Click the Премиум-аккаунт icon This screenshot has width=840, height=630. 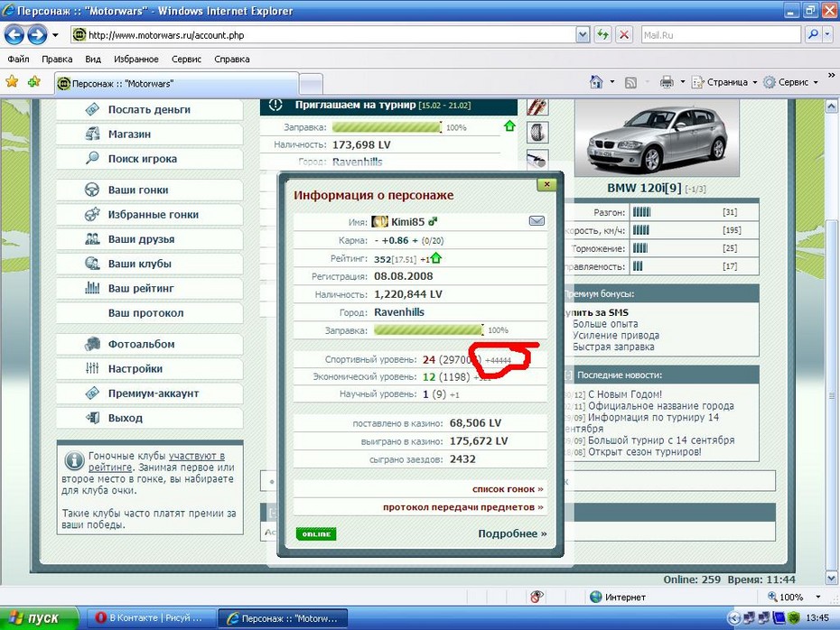pos(92,393)
